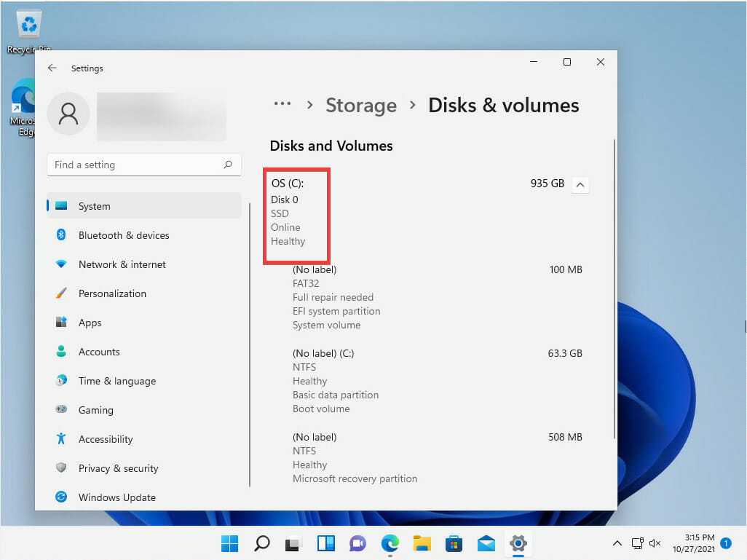This screenshot has height=560, width=747.
Task: Open Network & internet settings
Action: click(144, 264)
